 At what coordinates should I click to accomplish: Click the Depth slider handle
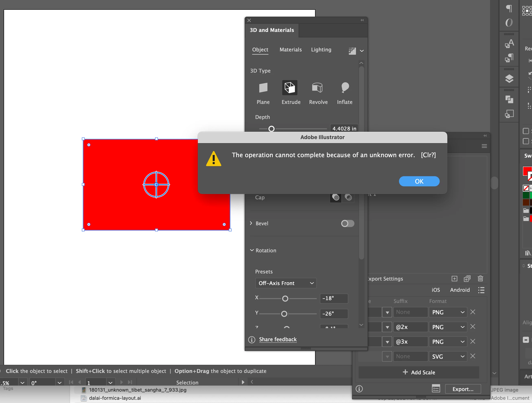click(271, 129)
